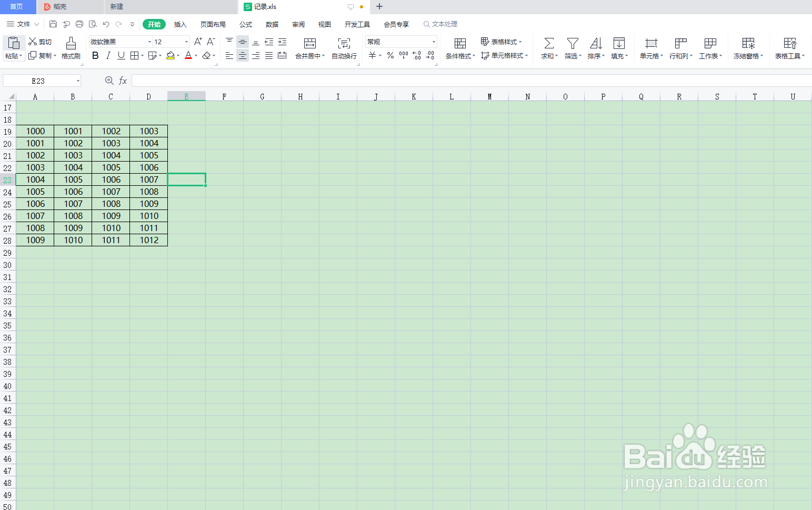
Task: Increase indent icon
Action: tap(282, 42)
